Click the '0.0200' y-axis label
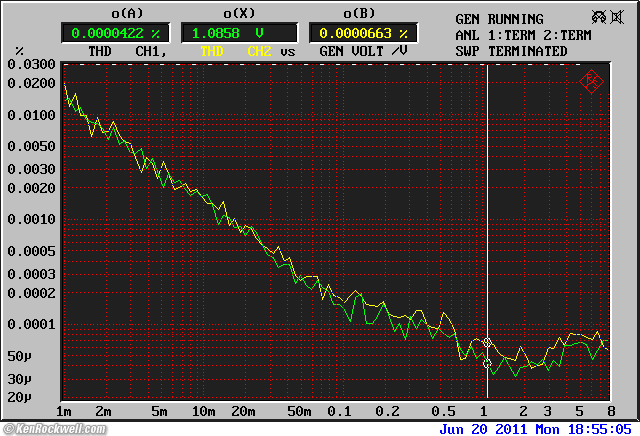 [31, 83]
